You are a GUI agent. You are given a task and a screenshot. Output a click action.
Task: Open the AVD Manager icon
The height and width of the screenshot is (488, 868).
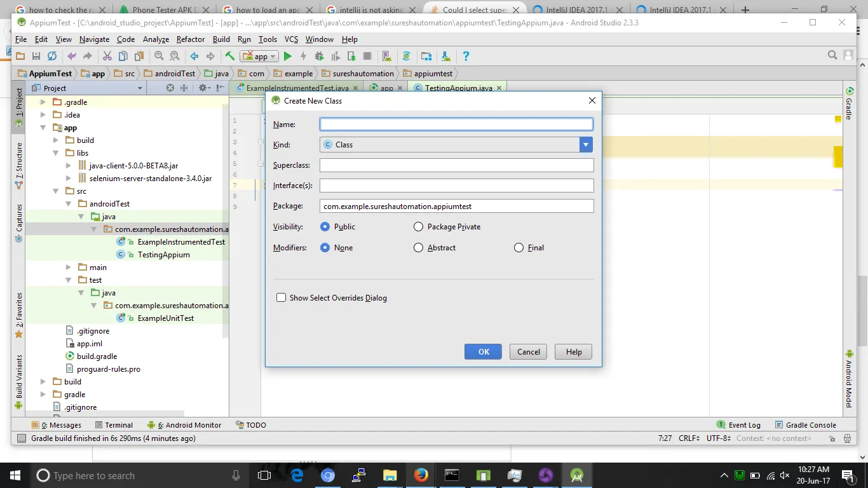pyautogui.click(x=387, y=57)
